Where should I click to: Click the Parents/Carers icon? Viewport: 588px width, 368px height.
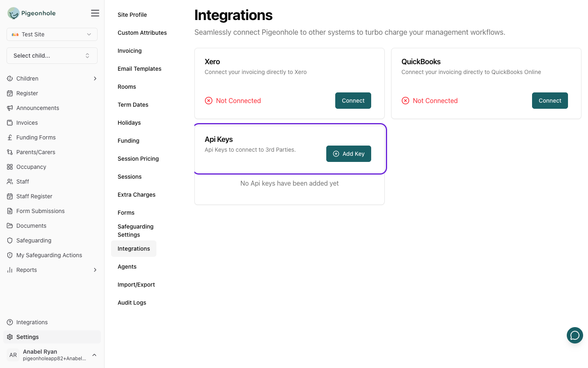[10, 152]
